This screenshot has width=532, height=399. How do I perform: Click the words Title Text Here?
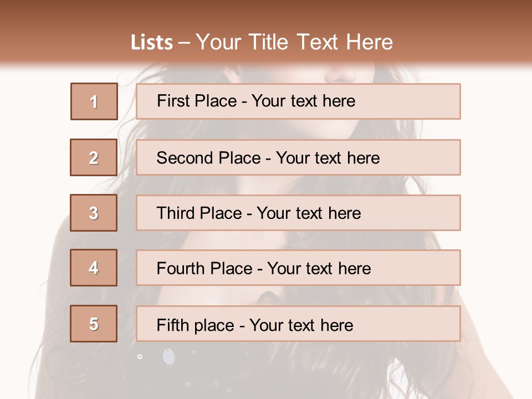click(321, 42)
